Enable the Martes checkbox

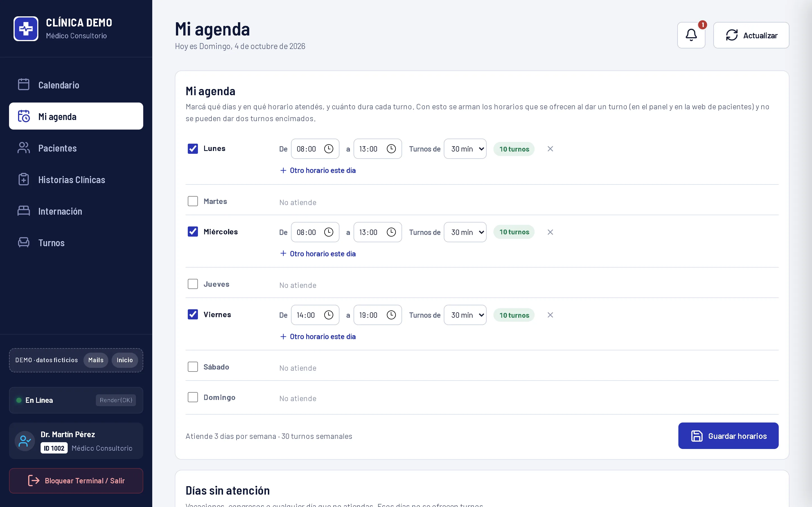point(193,201)
